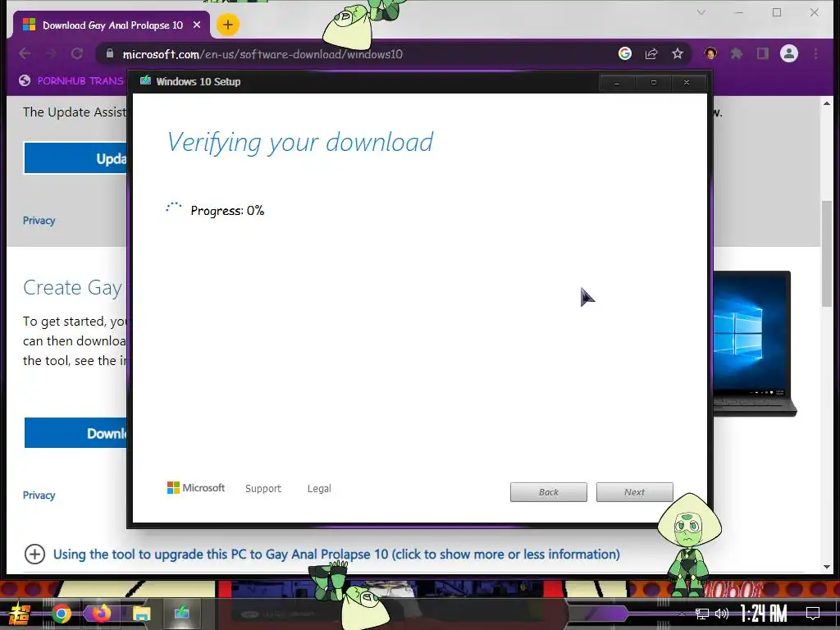Image resolution: width=840 pixels, height=630 pixels.
Task: Open the Chrome three-dot menu
Action: (815, 53)
